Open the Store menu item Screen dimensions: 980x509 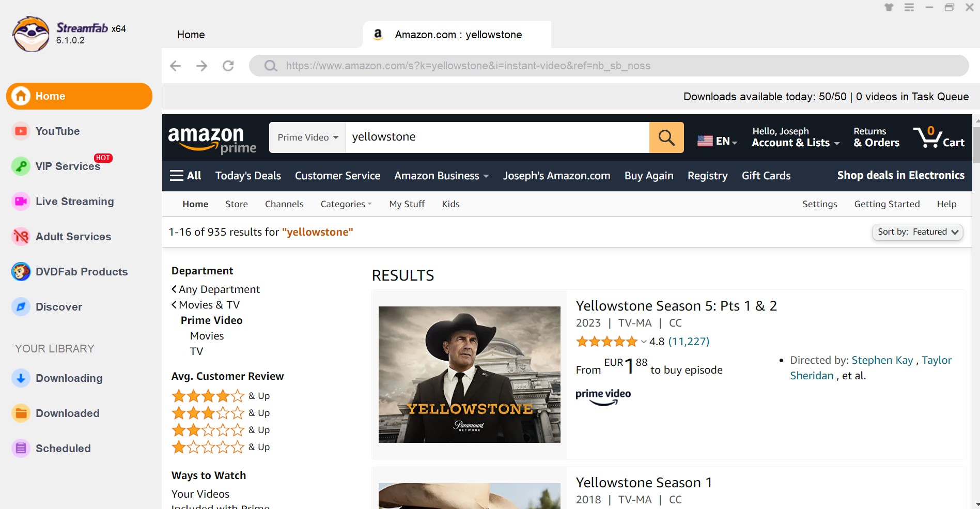coord(237,204)
